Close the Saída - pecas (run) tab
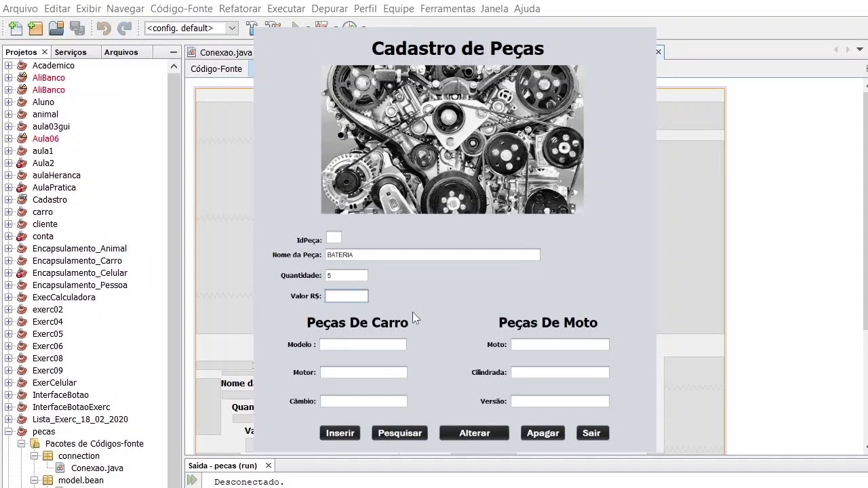Screen dimensions: 868x488 point(269,466)
